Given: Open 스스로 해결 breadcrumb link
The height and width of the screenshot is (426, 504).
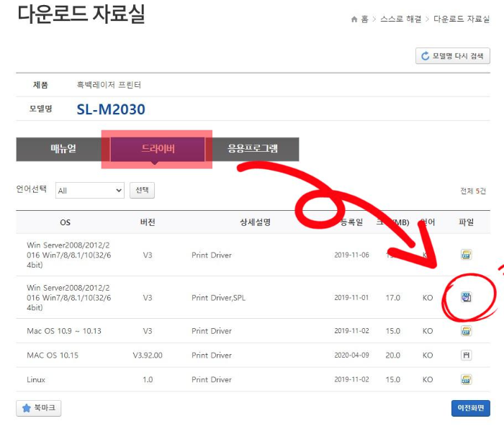Looking at the screenshot, I should click(x=400, y=19).
